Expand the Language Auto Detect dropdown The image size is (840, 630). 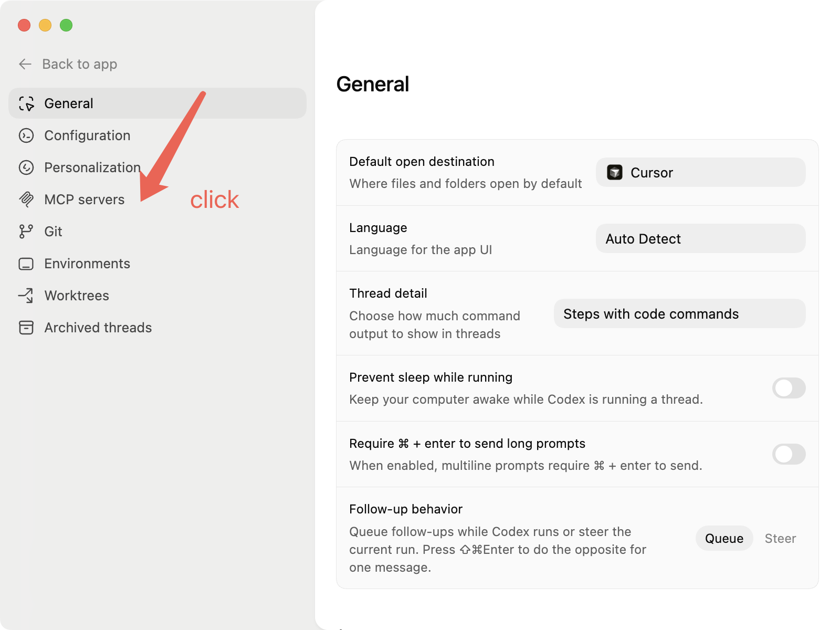(700, 239)
